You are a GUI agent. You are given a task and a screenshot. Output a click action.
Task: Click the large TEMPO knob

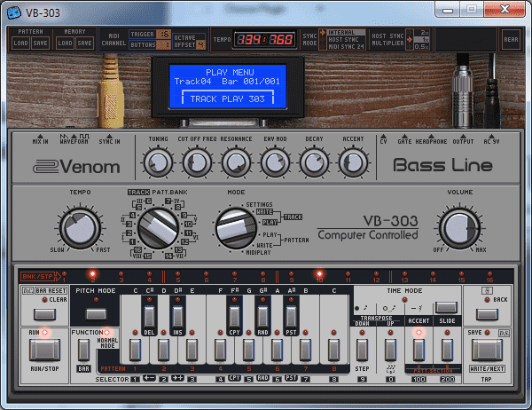point(80,228)
